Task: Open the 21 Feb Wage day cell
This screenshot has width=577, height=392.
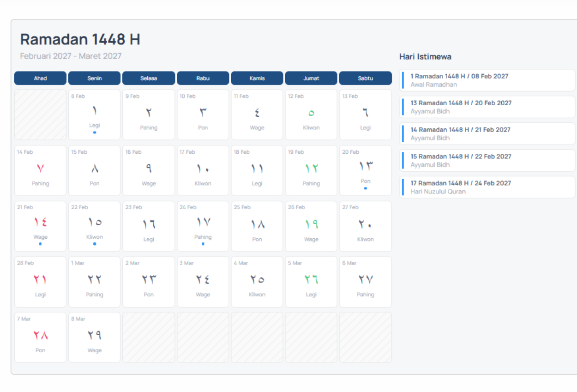Action: [40, 226]
